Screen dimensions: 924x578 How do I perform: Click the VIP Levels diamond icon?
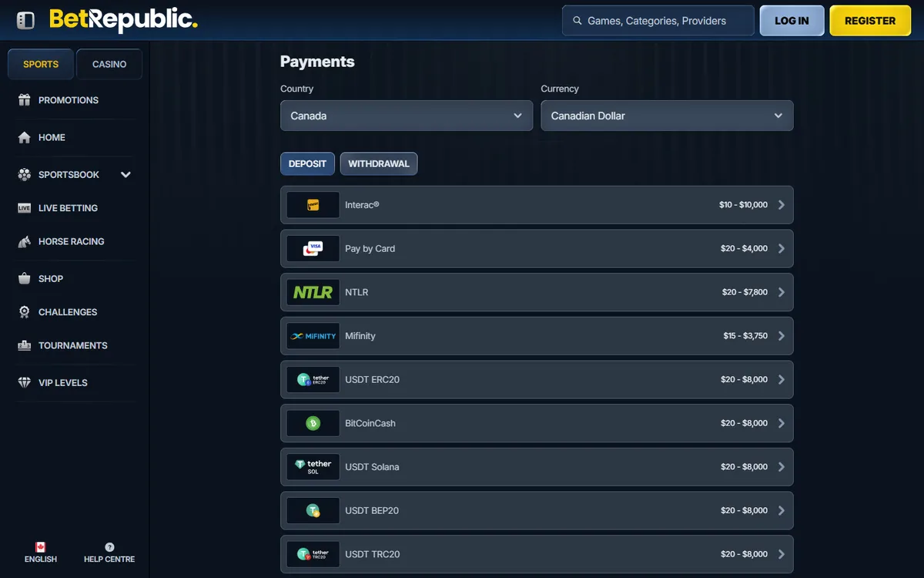tap(25, 383)
